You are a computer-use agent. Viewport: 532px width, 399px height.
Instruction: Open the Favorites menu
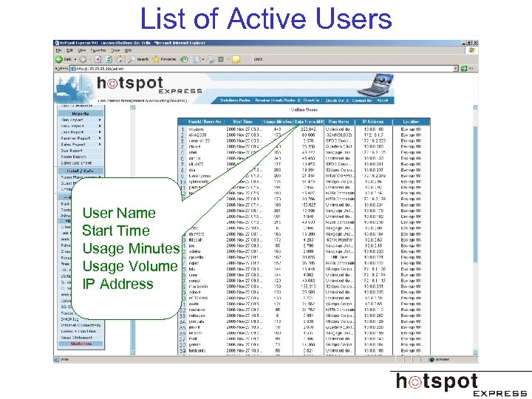(98, 50)
